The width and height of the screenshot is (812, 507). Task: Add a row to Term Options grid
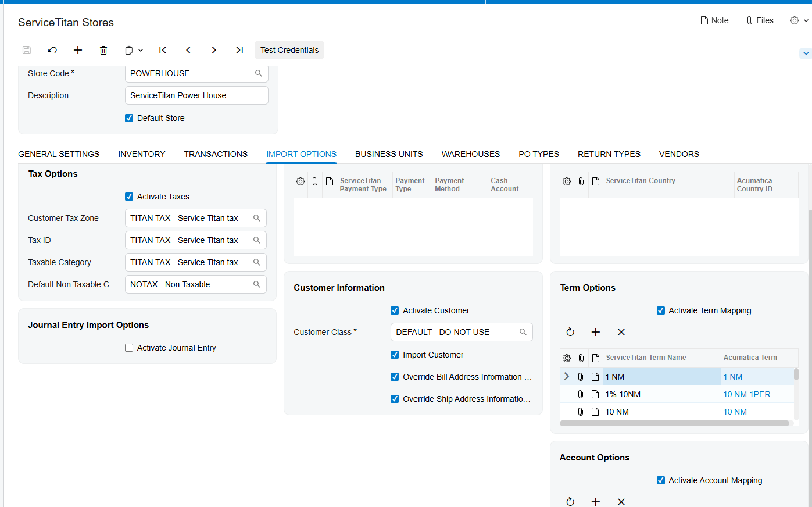point(596,332)
